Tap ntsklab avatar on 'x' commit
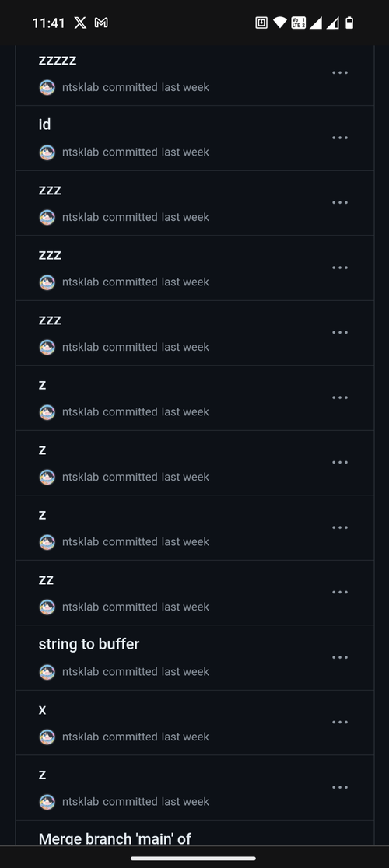Viewport: 389px width, 868px height. (47, 737)
